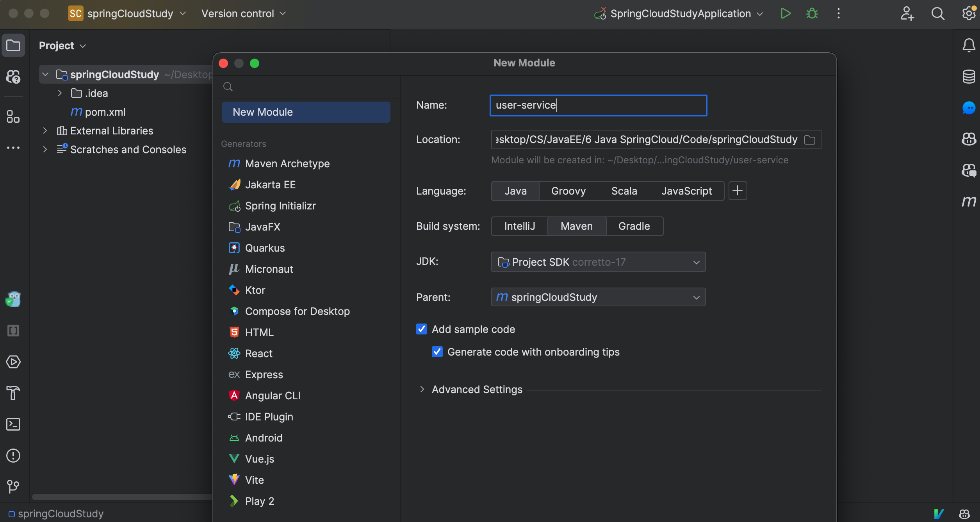Image resolution: width=980 pixels, height=522 pixels.
Task: Click the project tree horizontal scrollbar
Action: (122, 497)
